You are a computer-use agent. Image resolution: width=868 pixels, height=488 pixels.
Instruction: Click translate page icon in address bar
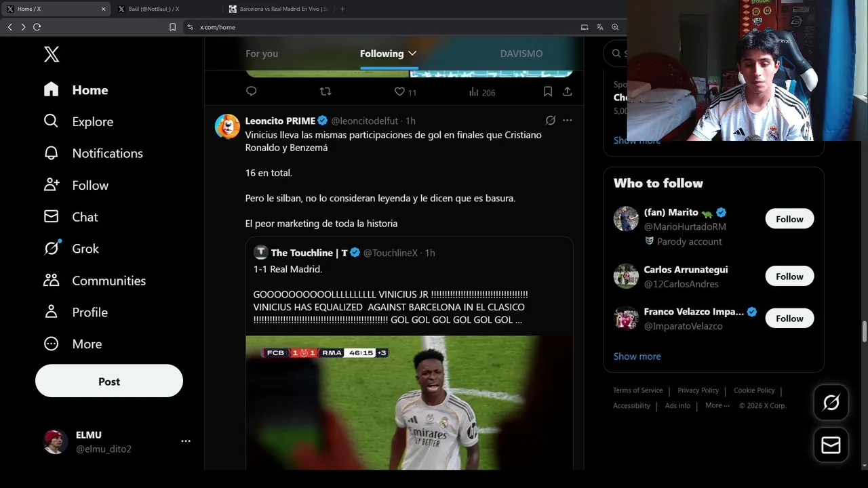[x=599, y=27]
